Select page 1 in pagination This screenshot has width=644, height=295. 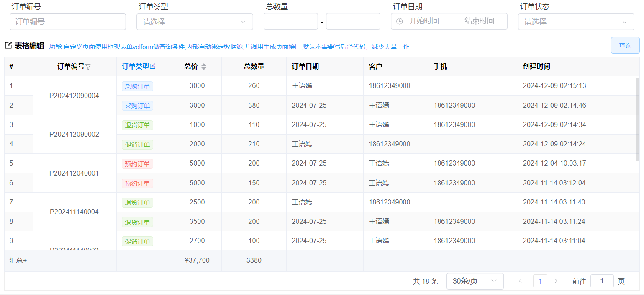(540, 281)
